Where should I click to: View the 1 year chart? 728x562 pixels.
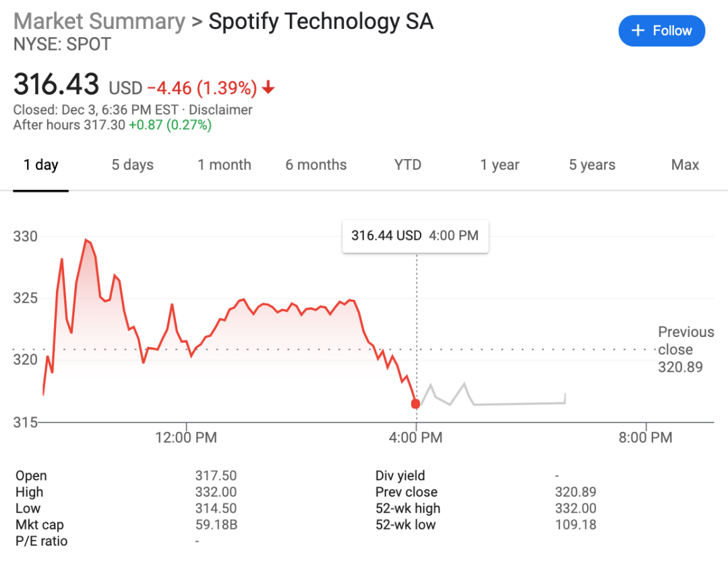(x=499, y=165)
